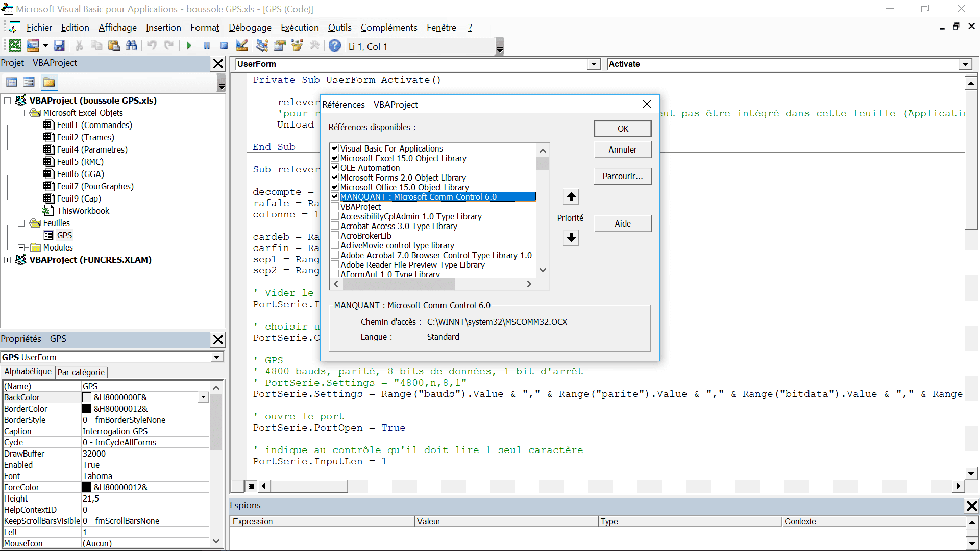Open the GPS UserForm properties dropdown
This screenshot has height=551, width=980.
point(217,357)
